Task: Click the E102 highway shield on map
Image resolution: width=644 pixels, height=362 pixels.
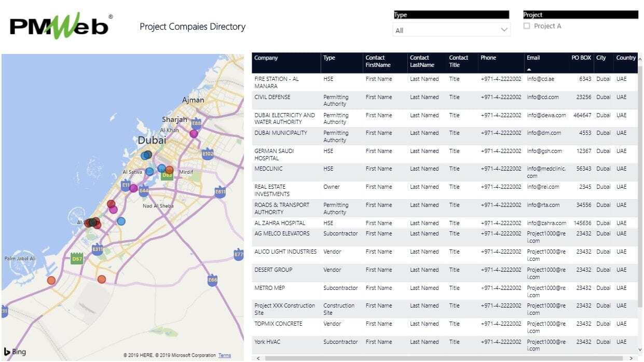Action: click(208, 154)
